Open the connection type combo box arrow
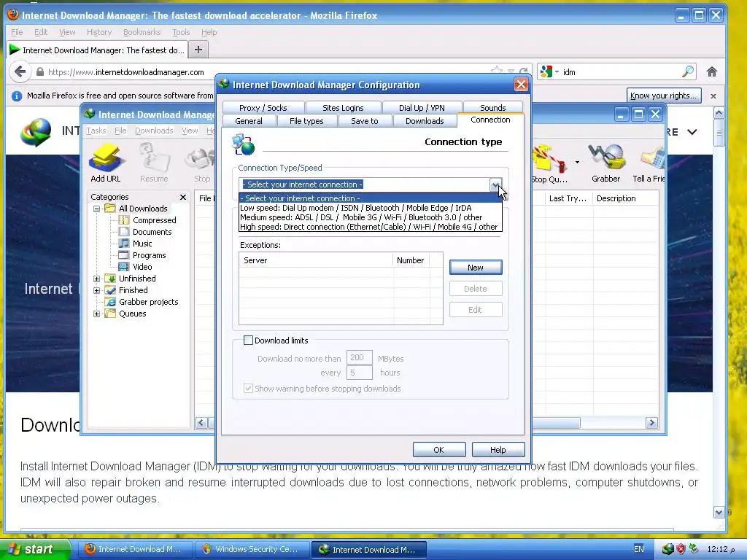The height and width of the screenshot is (560, 747). [495, 184]
